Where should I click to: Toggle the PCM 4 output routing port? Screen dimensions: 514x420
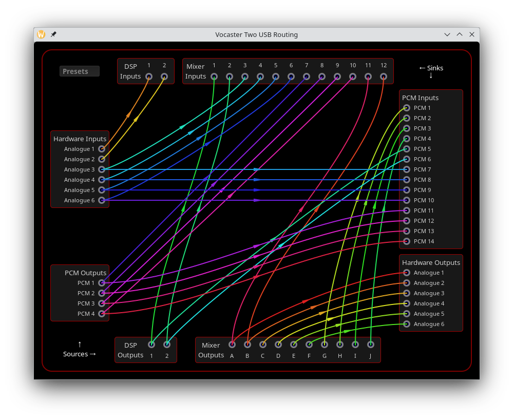pos(102,314)
